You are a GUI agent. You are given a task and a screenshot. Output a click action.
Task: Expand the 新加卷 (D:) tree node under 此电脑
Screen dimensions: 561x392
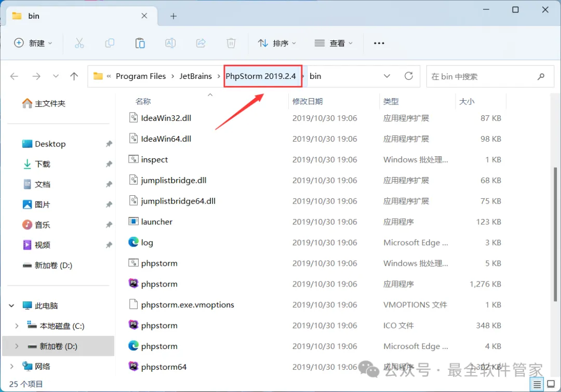tap(17, 346)
